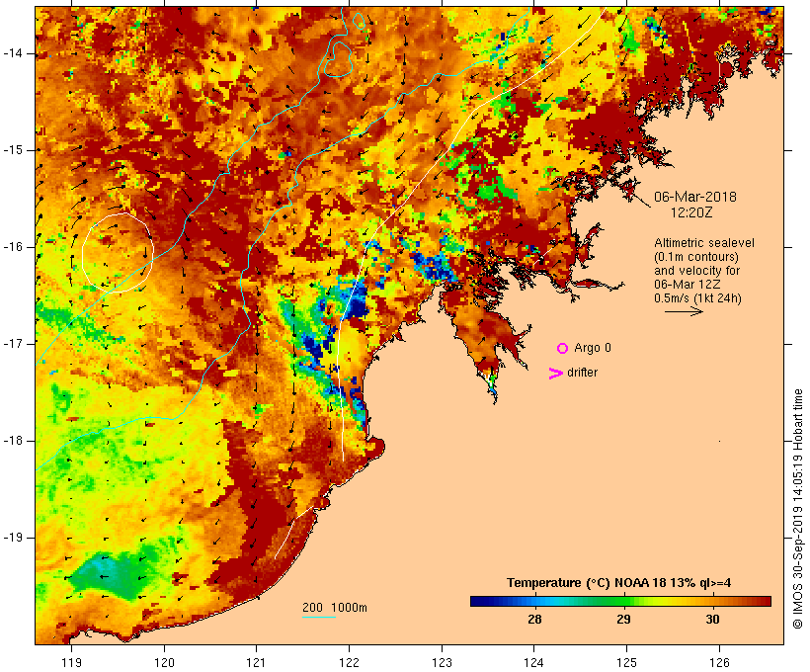Click the '126' longitude axis label
Viewport: 810px width, 672px height.
(719, 662)
